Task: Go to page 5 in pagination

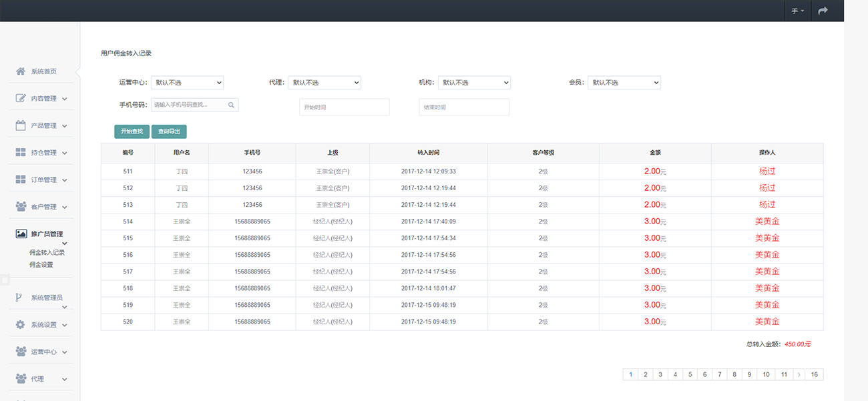Action: click(690, 375)
